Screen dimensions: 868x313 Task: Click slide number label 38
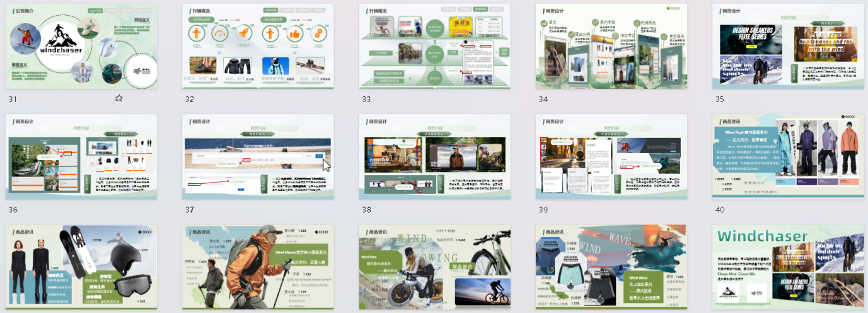[366, 210]
